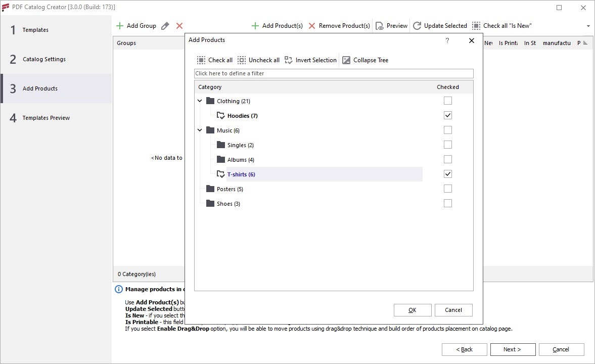Collapse the Clothing tree node
Screen dimensions: 595x364
pyautogui.click(x=200, y=101)
